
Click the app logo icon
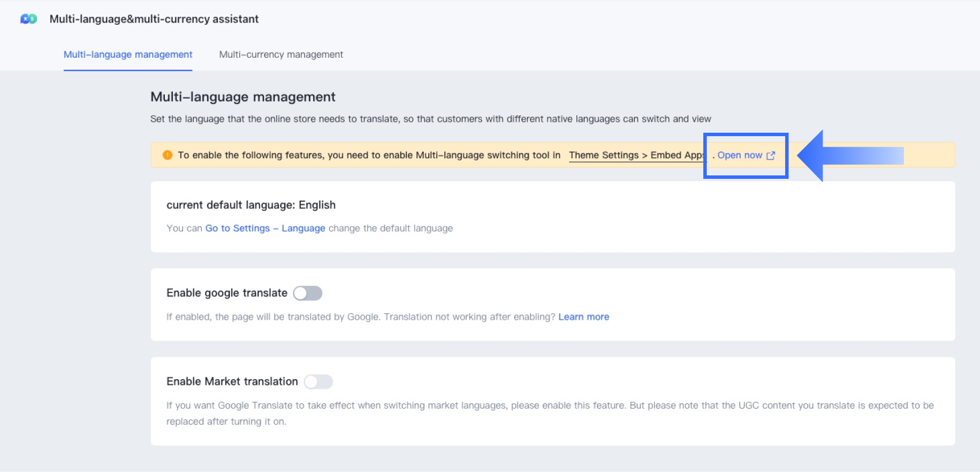(28, 19)
